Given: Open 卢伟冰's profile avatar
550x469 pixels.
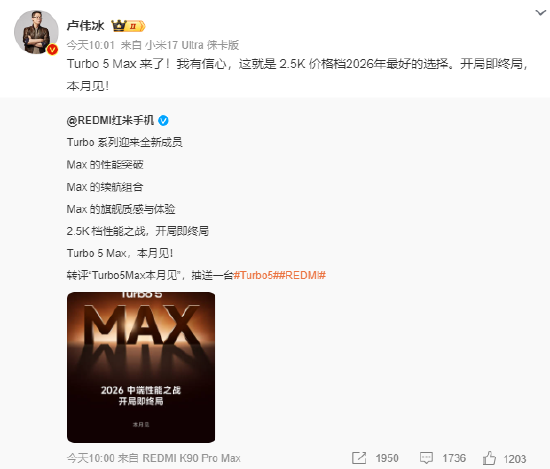Looking at the screenshot, I should coord(36,32).
